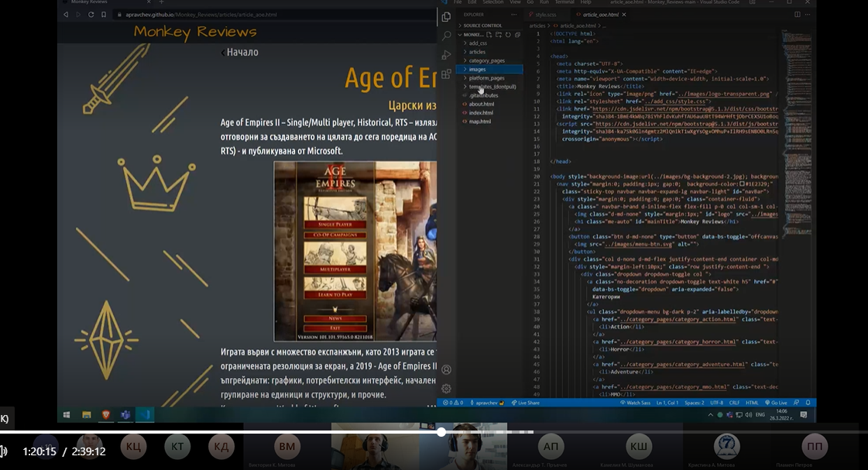Reload the browser page
This screenshot has width=868, height=470.
[91, 15]
